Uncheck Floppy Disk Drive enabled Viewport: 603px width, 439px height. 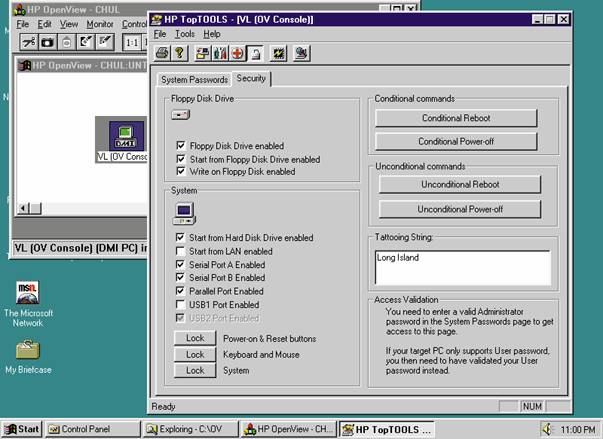[x=180, y=145]
